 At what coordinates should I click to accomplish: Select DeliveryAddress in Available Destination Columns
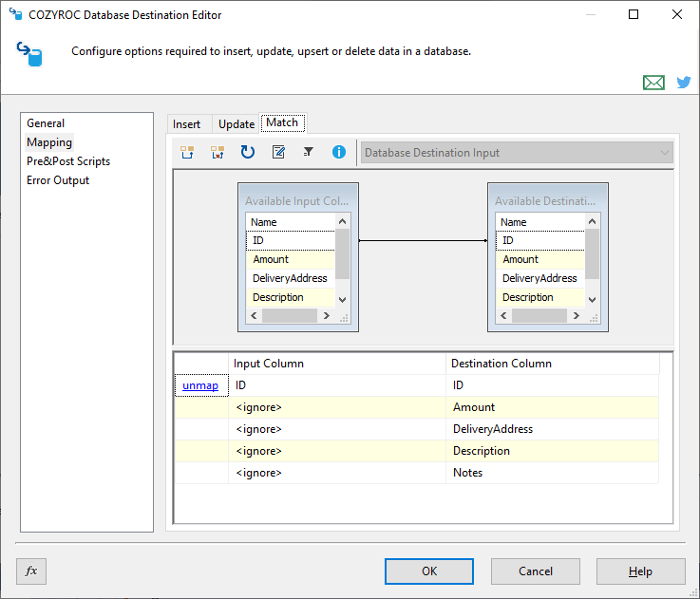pyautogui.click(x=540, y=278)
